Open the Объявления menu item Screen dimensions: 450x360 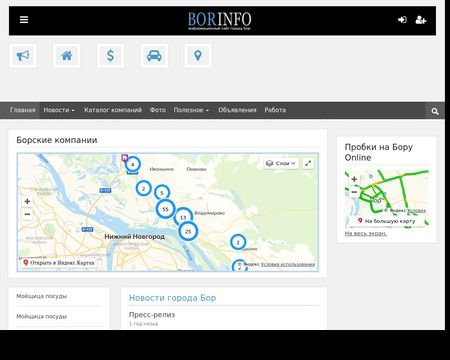pos(237,110)
